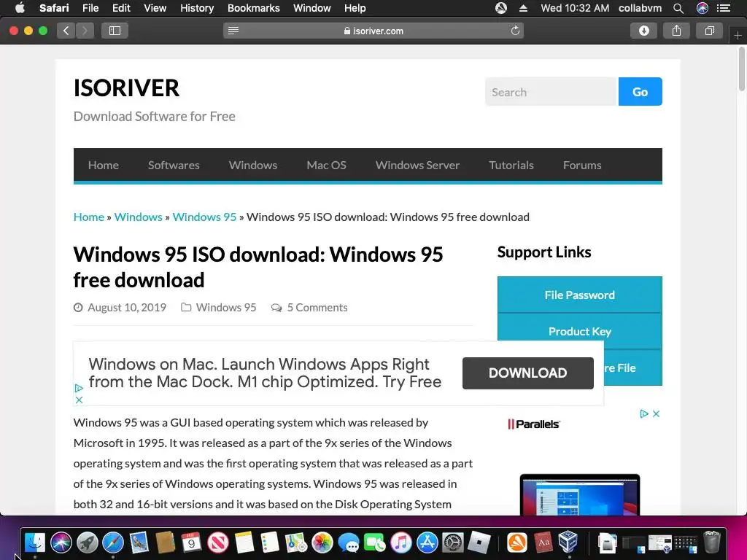
Task: Open Mac OS navigation item
Action: point(326,166)
